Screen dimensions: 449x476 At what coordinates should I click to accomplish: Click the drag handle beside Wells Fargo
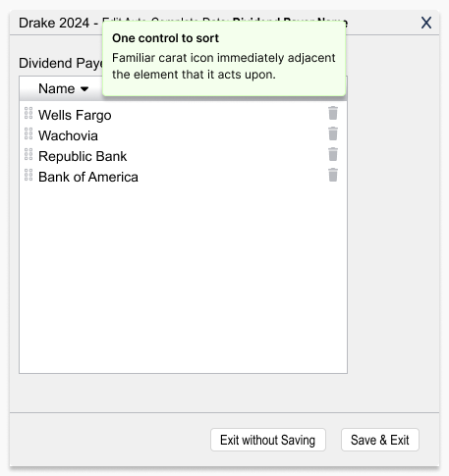click(x=28, y=113)
